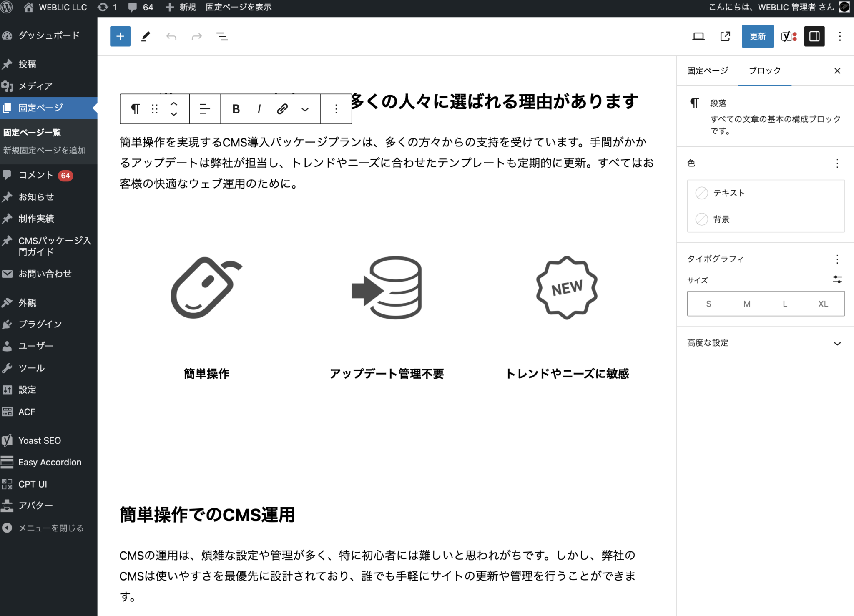Switch to the 固定ページ tab

[706, 70]
